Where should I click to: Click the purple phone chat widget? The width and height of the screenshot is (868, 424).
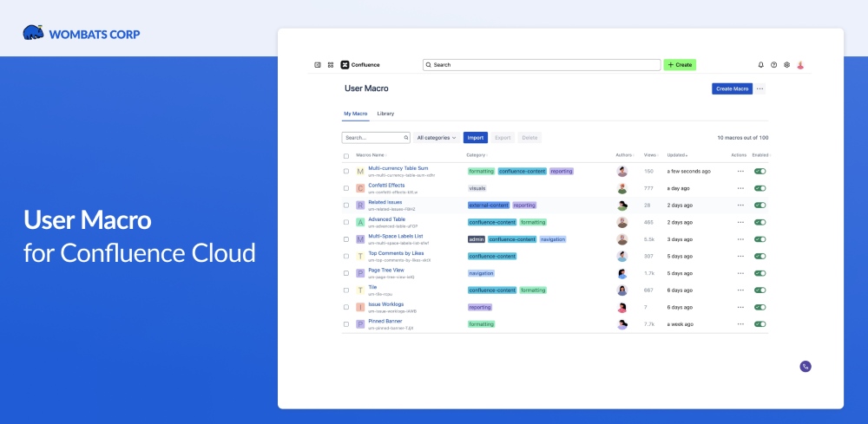click(806, 366)
